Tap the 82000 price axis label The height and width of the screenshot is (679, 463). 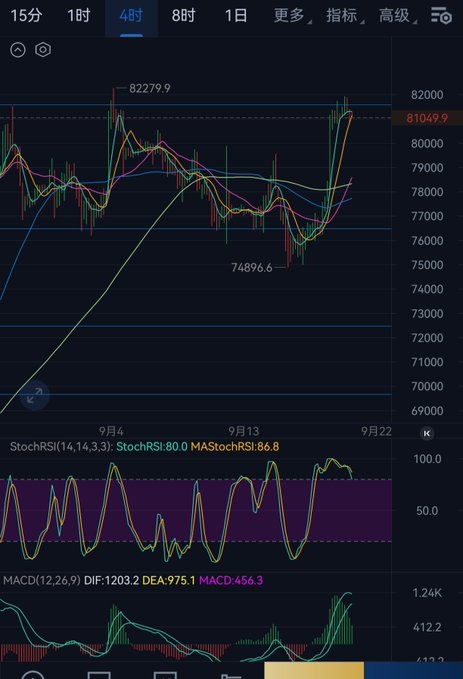[427, 95]
